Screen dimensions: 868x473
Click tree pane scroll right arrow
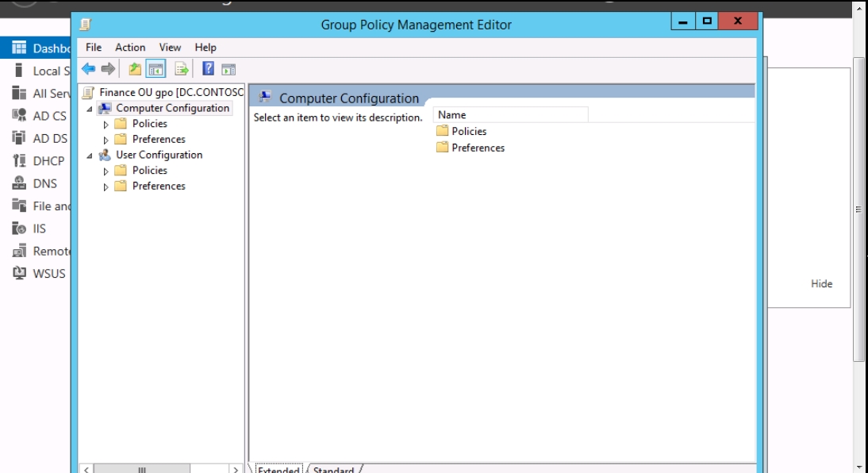[236, 469]
